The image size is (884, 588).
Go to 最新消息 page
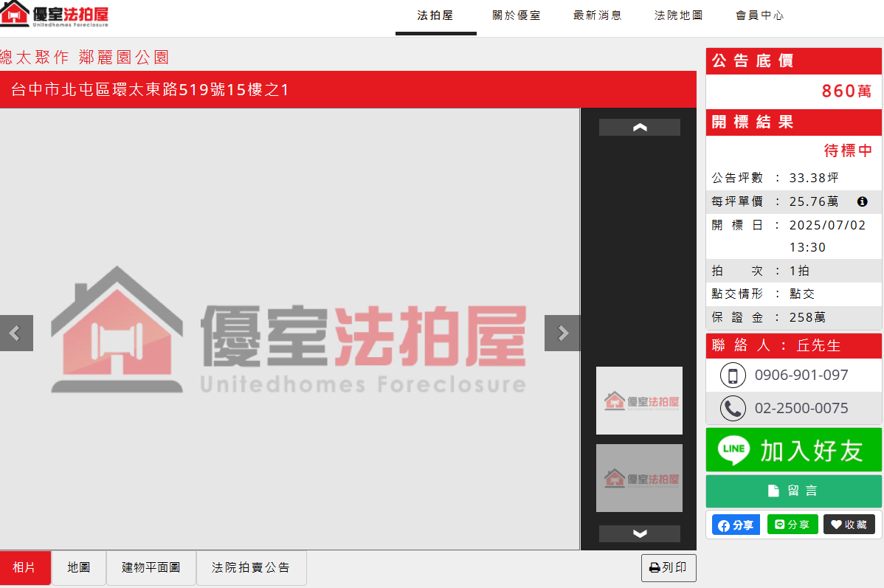point(598,15)
